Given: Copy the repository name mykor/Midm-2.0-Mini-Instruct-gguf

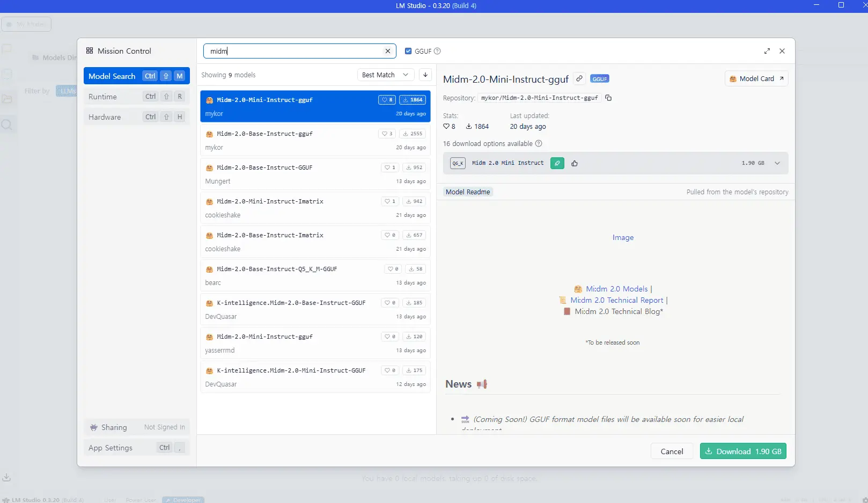Looking at the screenshot, I should coord(608,98).
